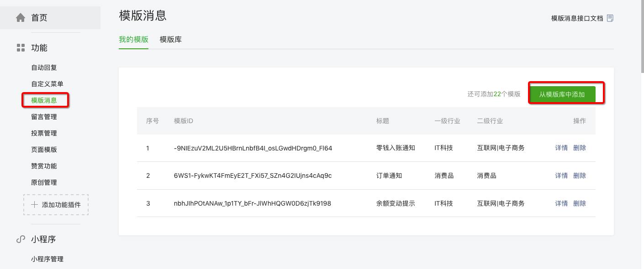
Task: Open 详情 for 订单通知 template
Action: pyautogui.click(x=561, y=176)
